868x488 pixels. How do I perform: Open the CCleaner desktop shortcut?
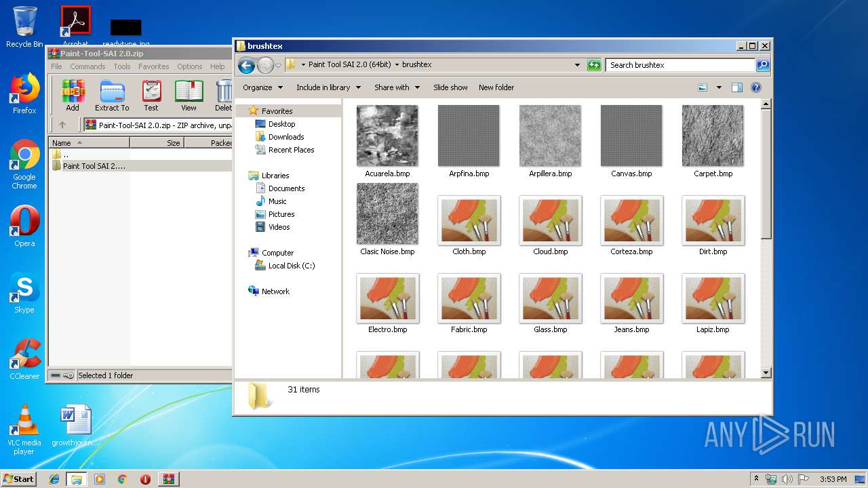[x=24, y=359]
